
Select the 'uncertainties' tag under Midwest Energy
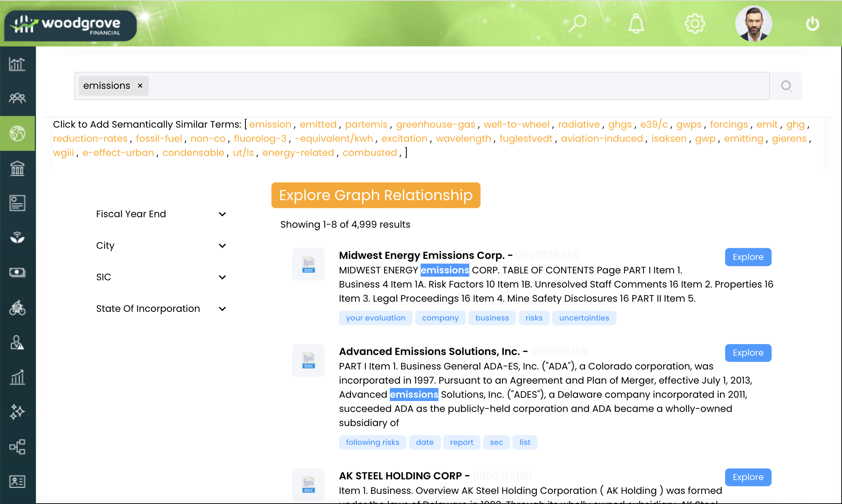(x=584, y=318)
